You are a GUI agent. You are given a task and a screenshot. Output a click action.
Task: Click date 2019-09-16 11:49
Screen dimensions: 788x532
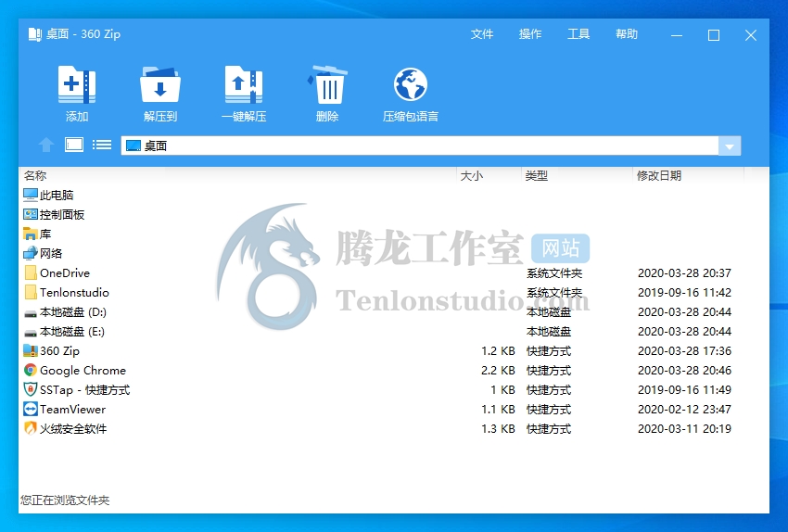[684, 390]
